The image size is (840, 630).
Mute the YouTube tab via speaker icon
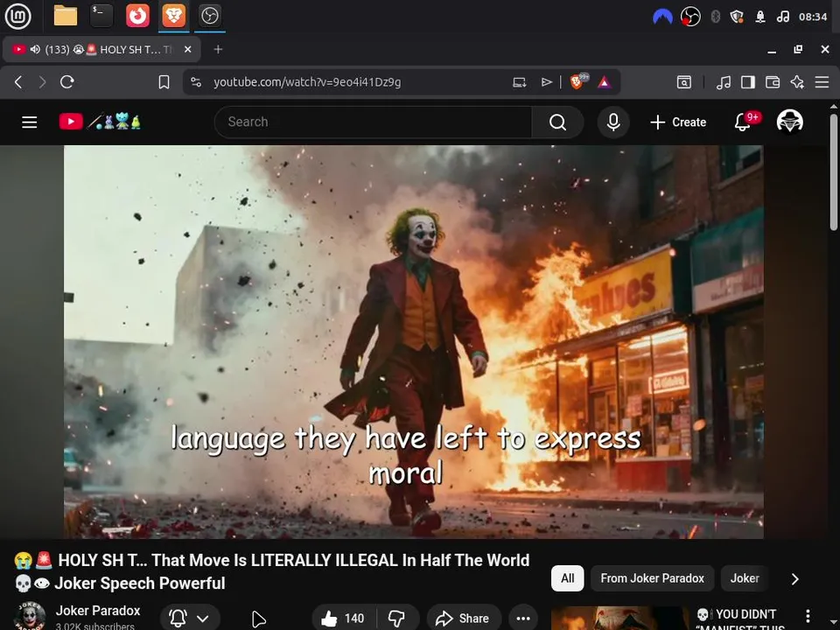coord(35,49)
